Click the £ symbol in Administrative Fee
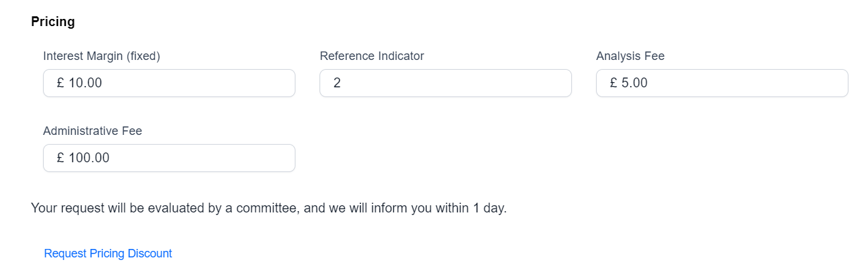 60,158
